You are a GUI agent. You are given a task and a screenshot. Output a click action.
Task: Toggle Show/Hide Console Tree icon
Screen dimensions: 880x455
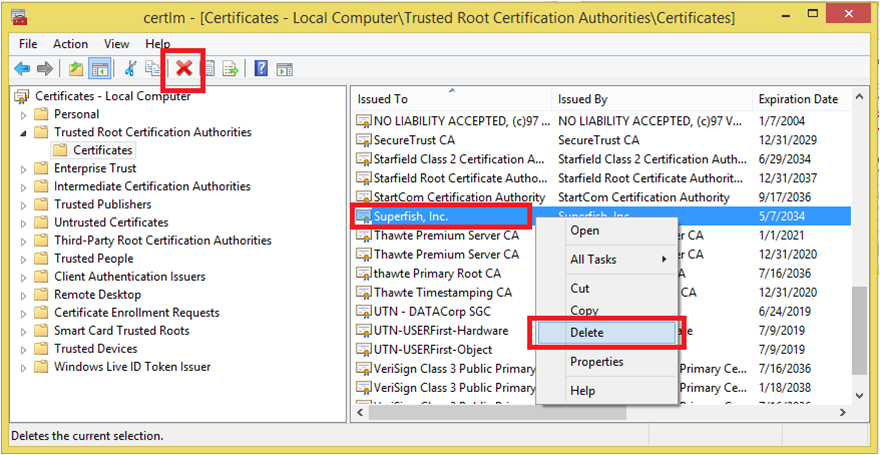(100, 69)
